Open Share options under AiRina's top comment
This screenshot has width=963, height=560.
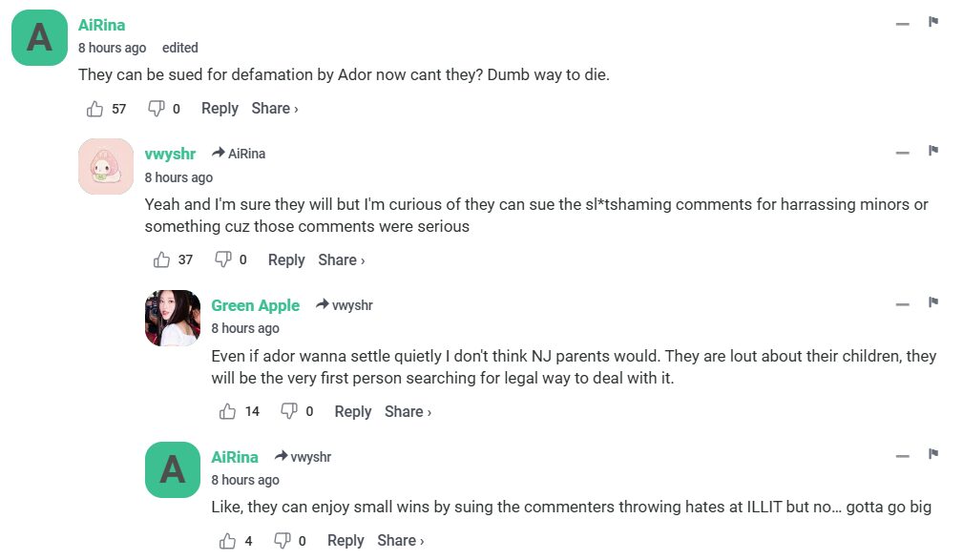click(x=274, y=109)
